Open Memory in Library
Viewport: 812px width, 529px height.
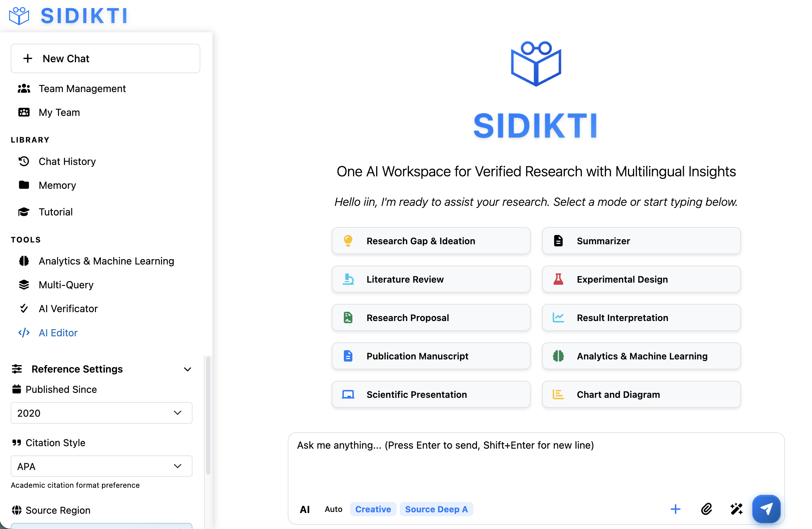pos(57,185)
